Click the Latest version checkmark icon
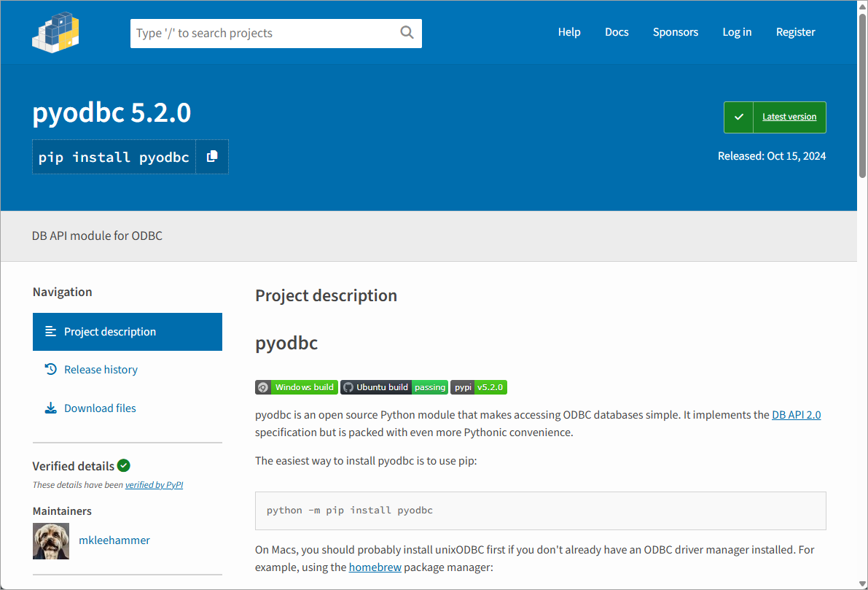This screenshot has width=868, height=590. 738,117
